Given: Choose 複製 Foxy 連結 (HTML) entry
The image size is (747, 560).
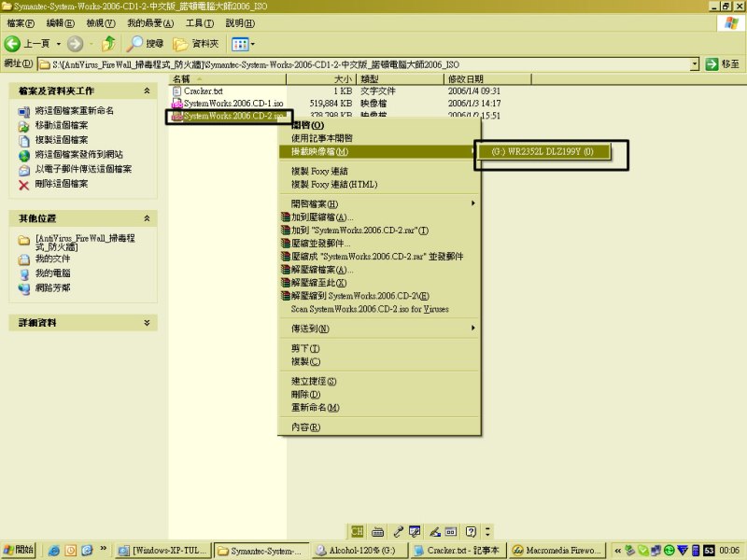Looking at the screenshot, I should 379,184.
